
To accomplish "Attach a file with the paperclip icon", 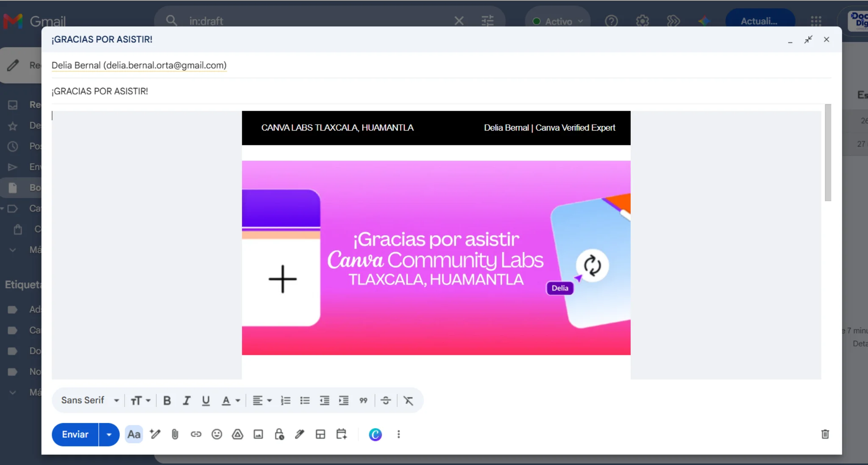I will [x=175, y=434].
